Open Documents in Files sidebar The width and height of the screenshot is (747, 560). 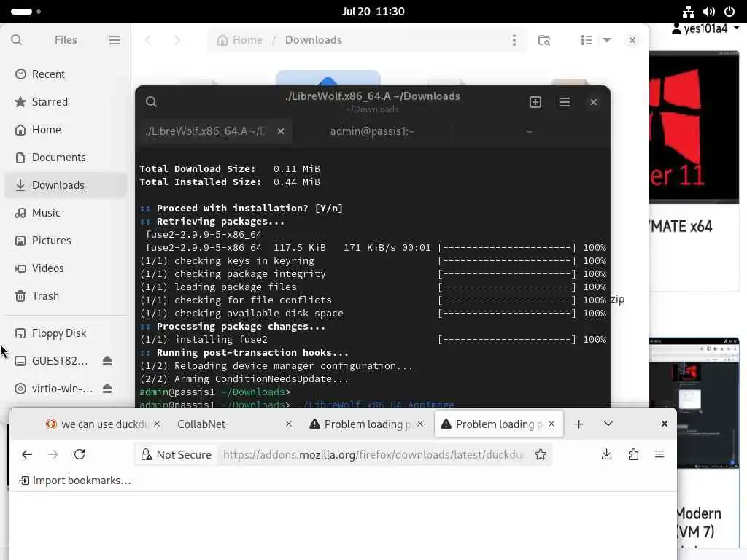click(66, 157)
